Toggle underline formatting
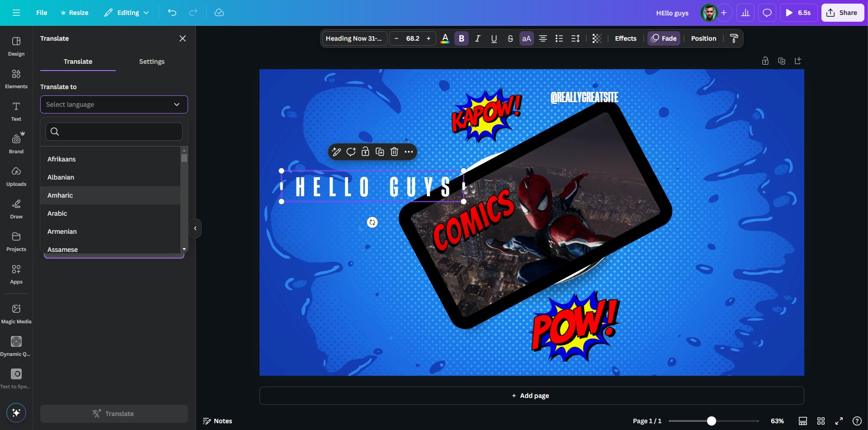Viewport: 868px width, 430px height. (494, 38)
